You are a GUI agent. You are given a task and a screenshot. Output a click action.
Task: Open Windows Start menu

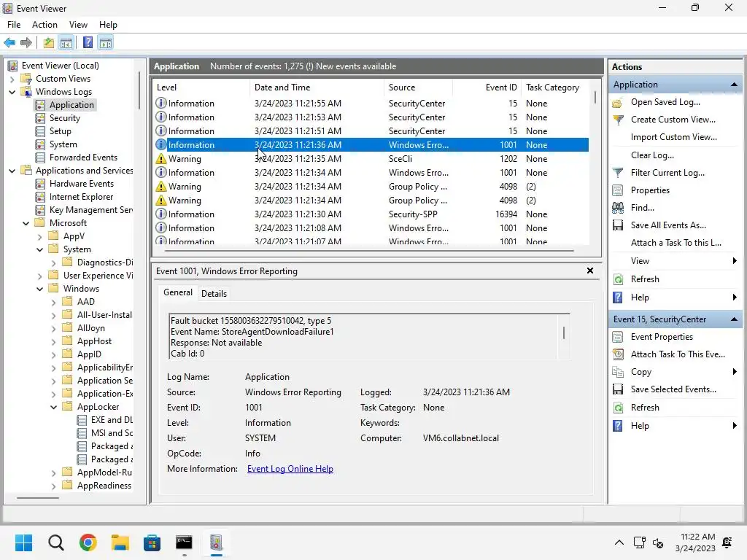(23, 542)
